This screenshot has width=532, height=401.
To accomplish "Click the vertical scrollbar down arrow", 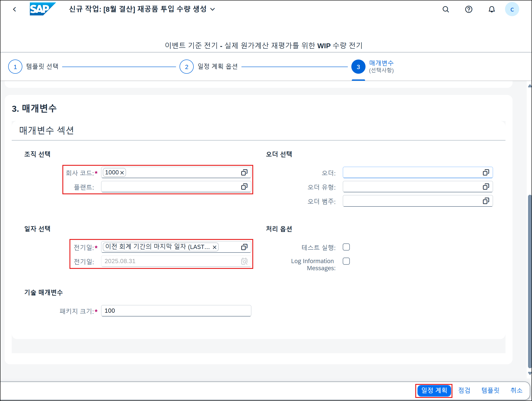I will pyautogui.click(x=529, y=373).
